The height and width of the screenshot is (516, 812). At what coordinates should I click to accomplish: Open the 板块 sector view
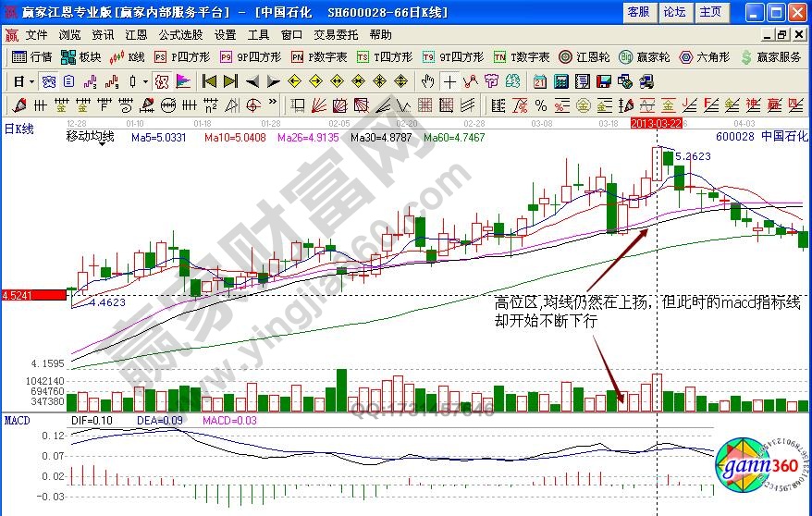pyautogui.click(x=81, y=57)
